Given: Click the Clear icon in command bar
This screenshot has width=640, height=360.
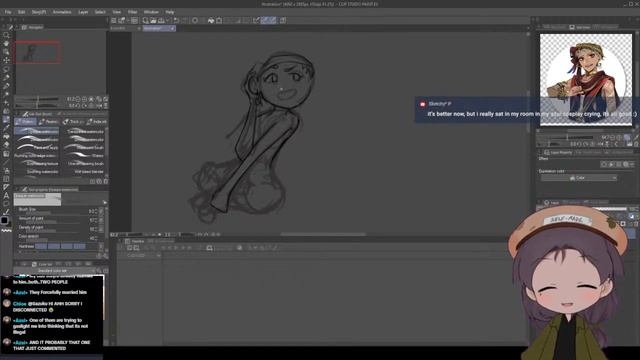Looking at the screenshot, I should [x=195, y=20].
